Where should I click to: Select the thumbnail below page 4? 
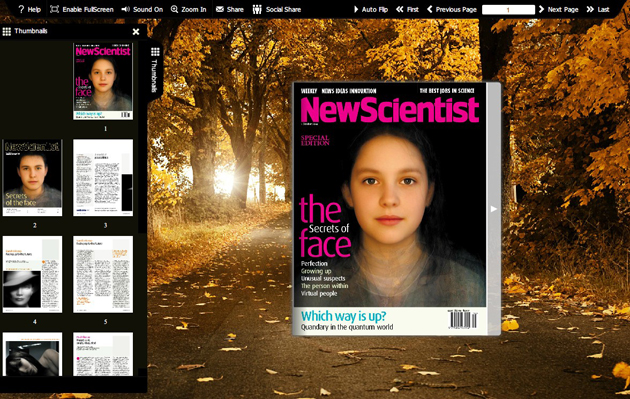click(32, 354)
